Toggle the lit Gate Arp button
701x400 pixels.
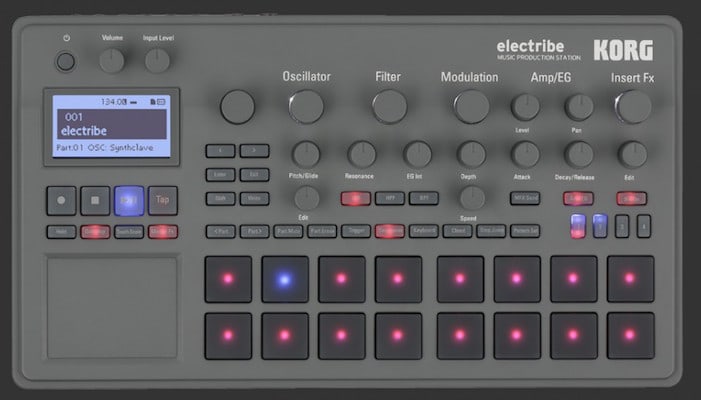pos(95,232)
